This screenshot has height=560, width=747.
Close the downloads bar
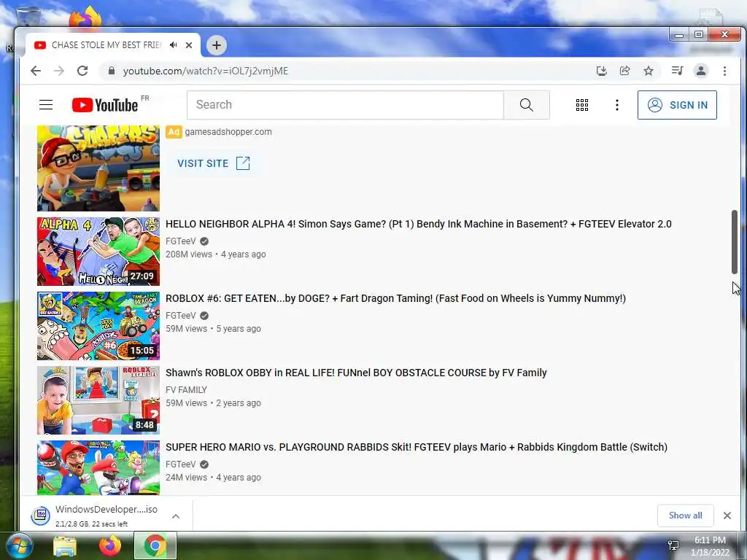[727, 516]
